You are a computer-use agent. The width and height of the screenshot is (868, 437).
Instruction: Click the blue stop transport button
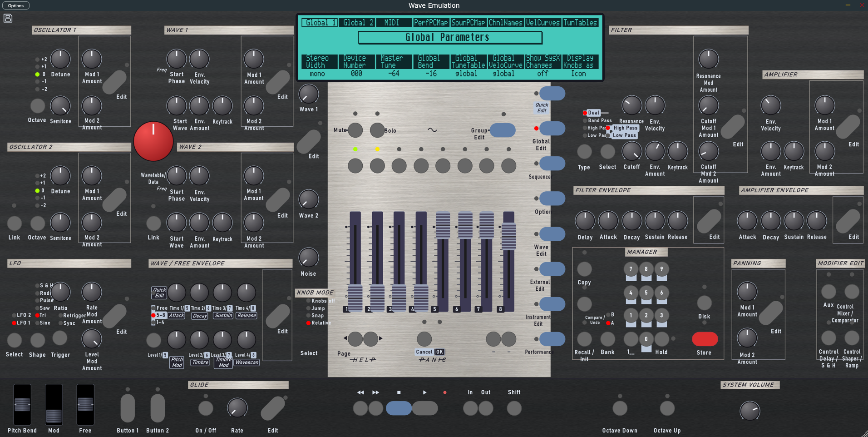[399, 408]
